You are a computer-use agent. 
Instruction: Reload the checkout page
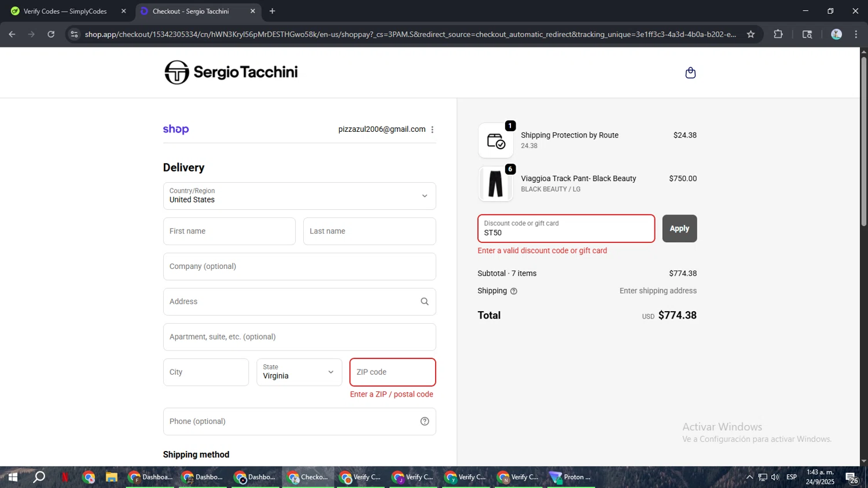[51, 34]
